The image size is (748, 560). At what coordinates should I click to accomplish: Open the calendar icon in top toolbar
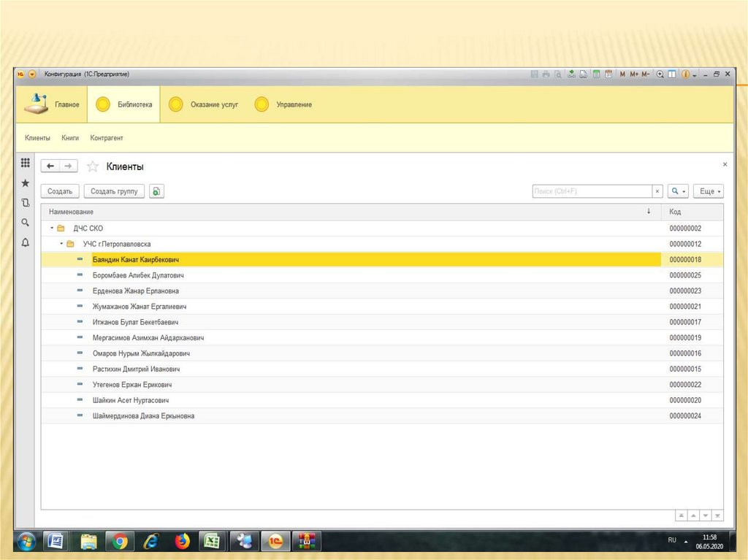click(x=608, y=74)
